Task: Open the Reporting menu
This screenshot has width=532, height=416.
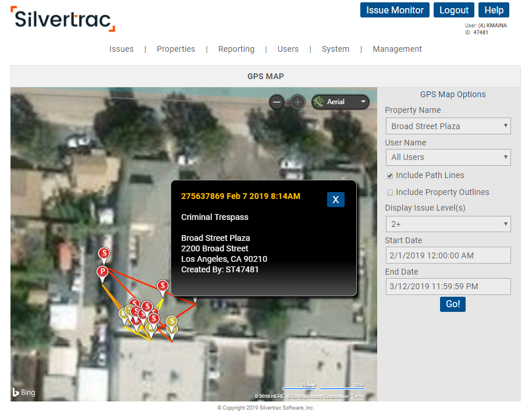Action: 236,49
